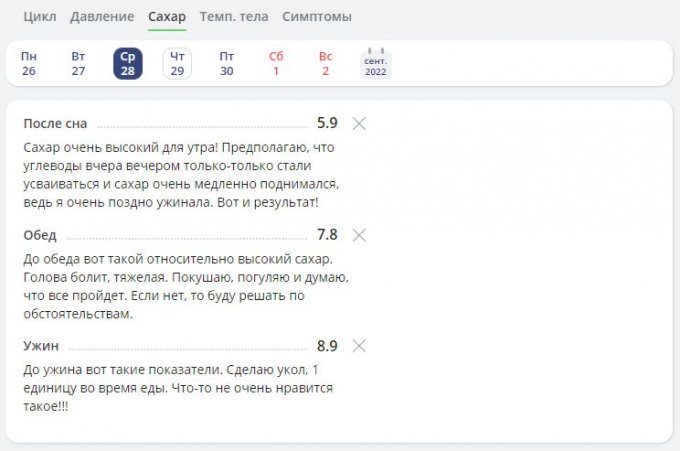Select Saturday 1 in the week strip
The height and width of the screenshot is (451, 680).
(x=276, y=64)
